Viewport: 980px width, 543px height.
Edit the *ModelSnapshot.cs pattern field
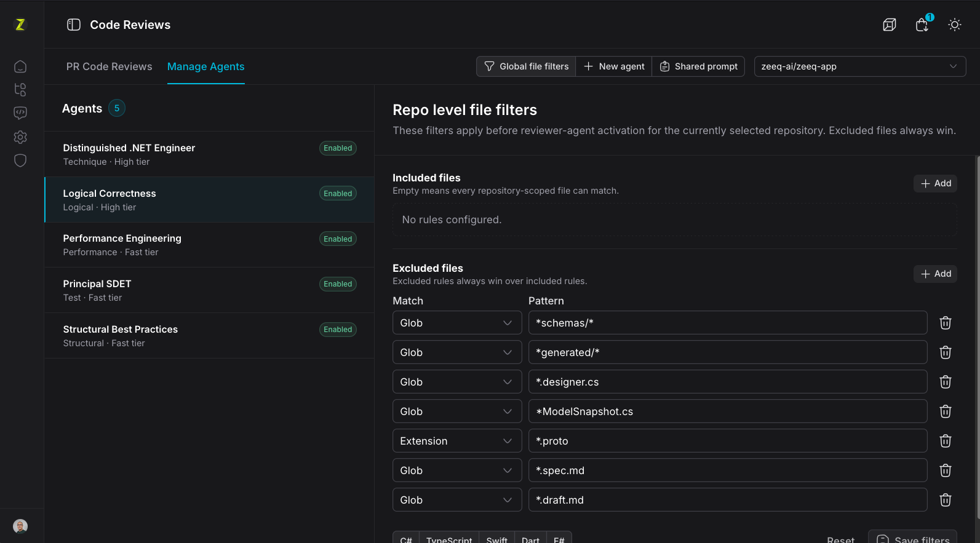pyautogui.click(x=728, y=411)
